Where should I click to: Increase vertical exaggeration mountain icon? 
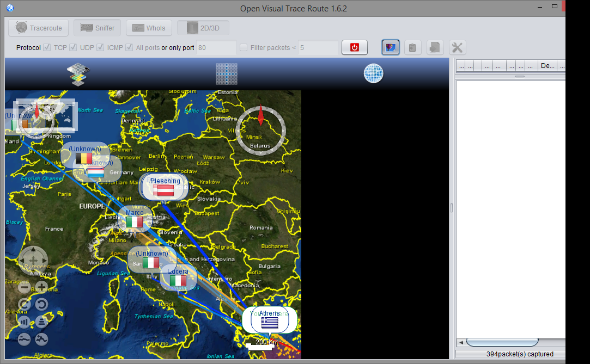click(41, 339)
